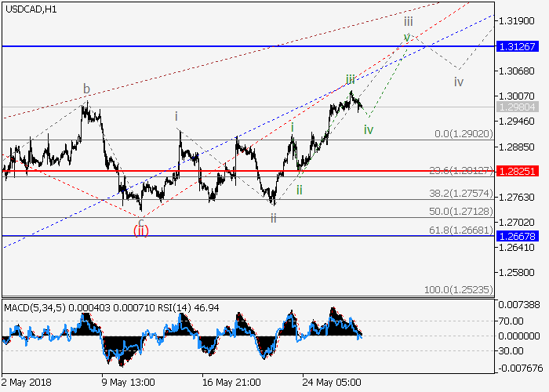Click the green wave iii label
Viewport: 549px width, 392px height.
351,79
